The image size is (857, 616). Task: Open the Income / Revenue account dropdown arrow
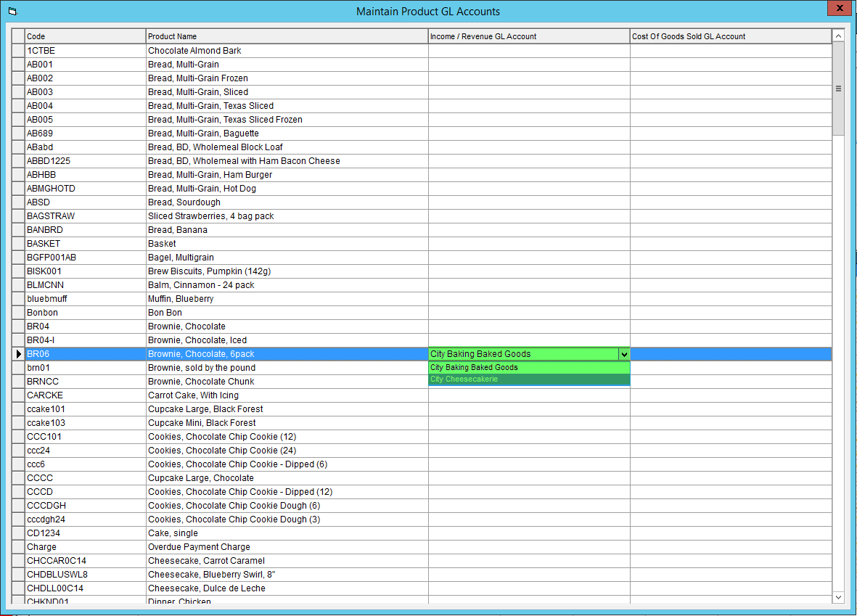624,354
